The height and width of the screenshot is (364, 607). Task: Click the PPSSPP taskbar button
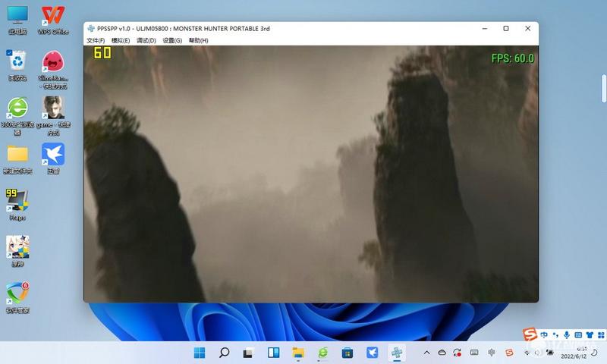coord(397,353)
